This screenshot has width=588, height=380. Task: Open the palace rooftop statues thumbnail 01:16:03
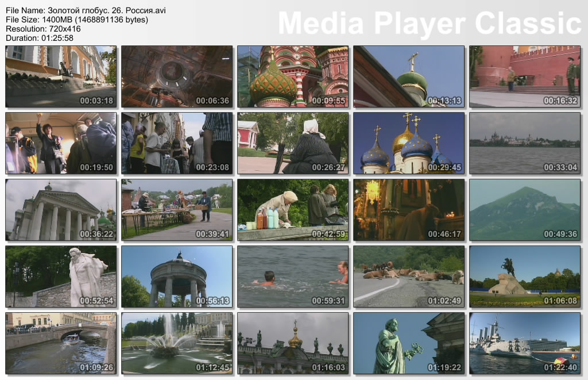click(293, 343)
